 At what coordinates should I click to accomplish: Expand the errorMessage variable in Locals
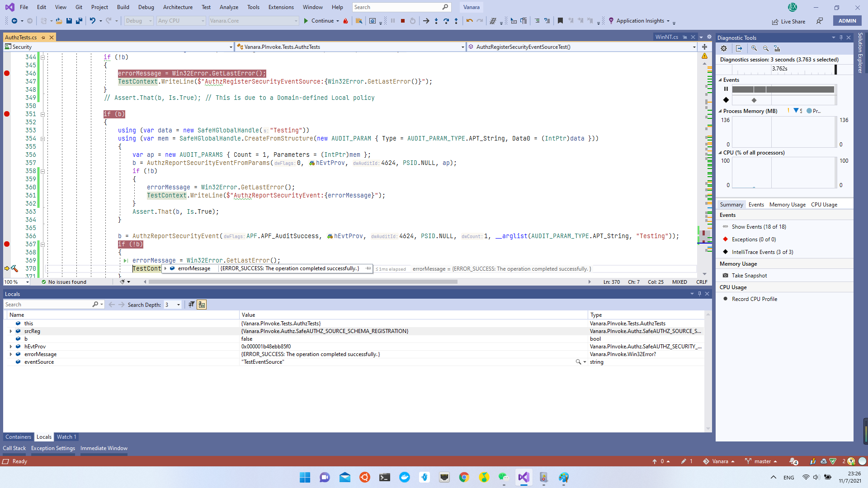click(11, 354)
